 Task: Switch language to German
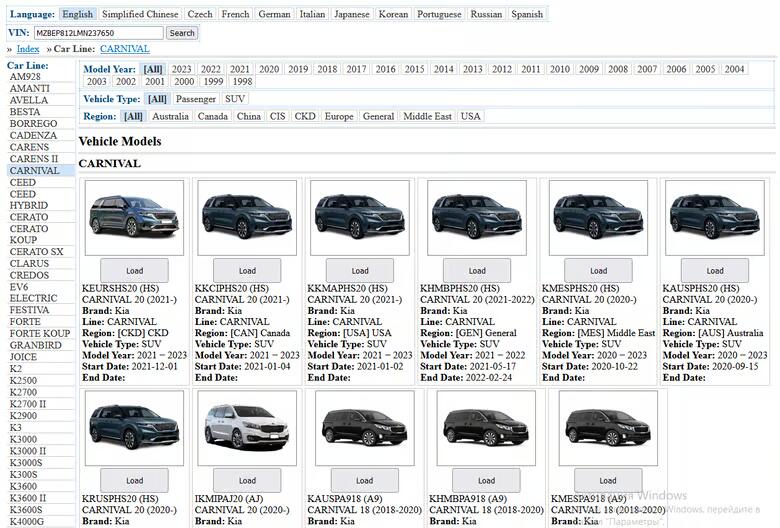pos(274,15)
